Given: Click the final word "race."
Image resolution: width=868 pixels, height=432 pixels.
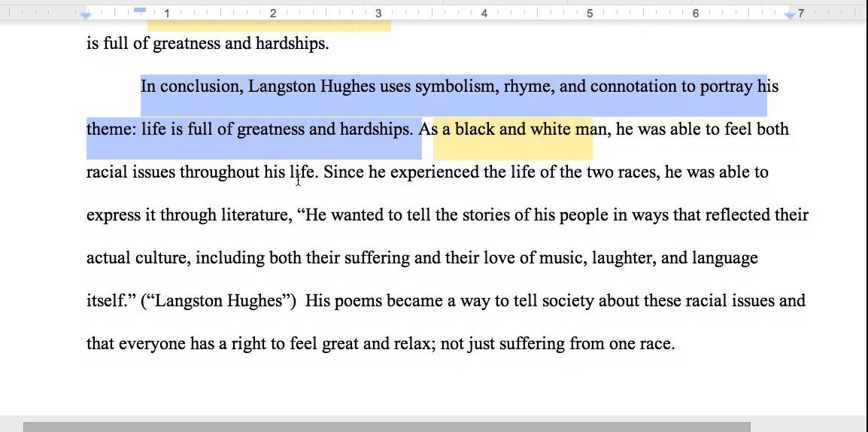Looking at the screenshot, I should (658, 344).
